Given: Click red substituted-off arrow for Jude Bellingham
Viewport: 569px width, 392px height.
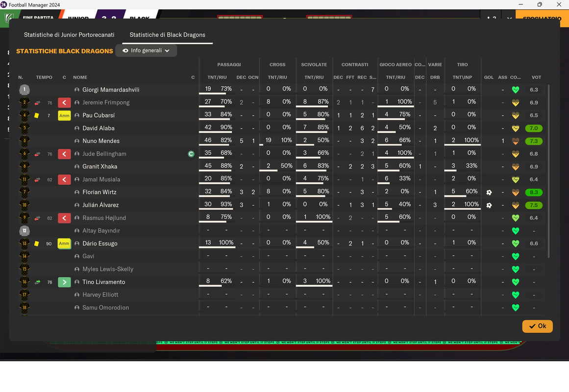Looking at the screenshot, I should pos(64,154).
